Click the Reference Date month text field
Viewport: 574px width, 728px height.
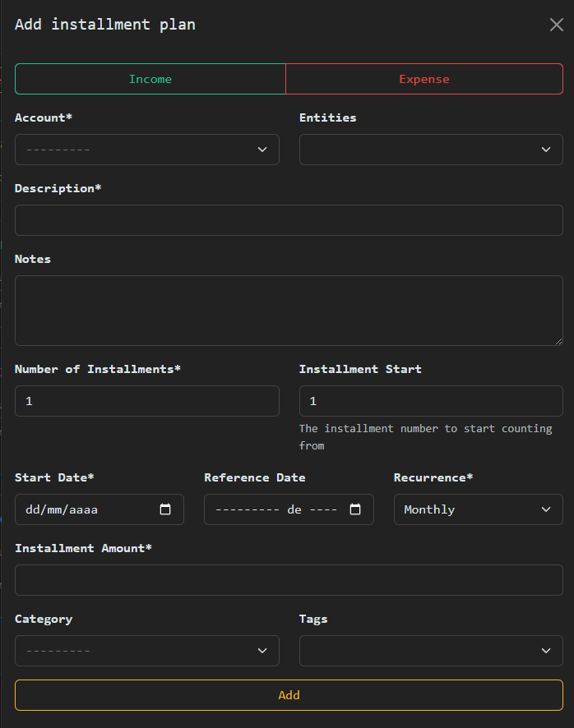247,509
